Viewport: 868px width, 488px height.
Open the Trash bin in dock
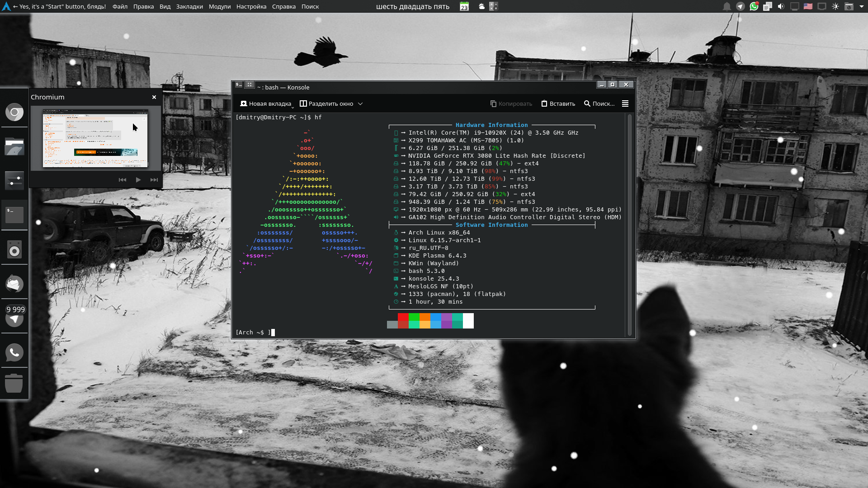[14, 383]
